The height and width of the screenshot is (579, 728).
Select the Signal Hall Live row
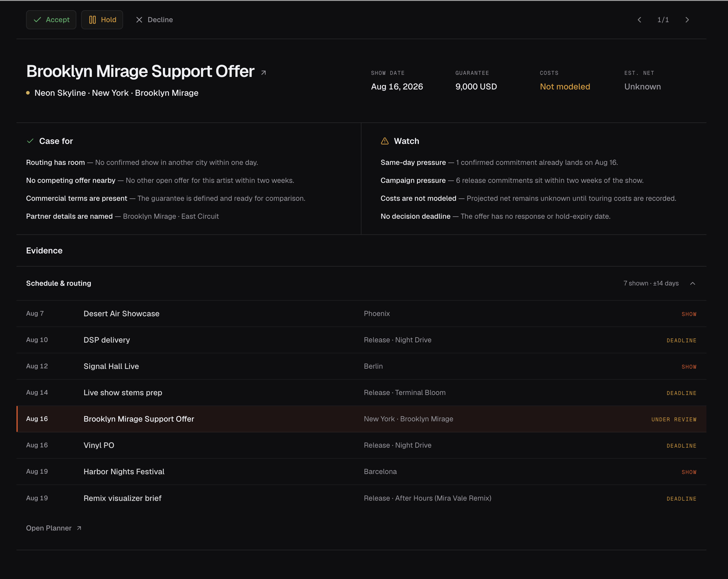point(361,366)
